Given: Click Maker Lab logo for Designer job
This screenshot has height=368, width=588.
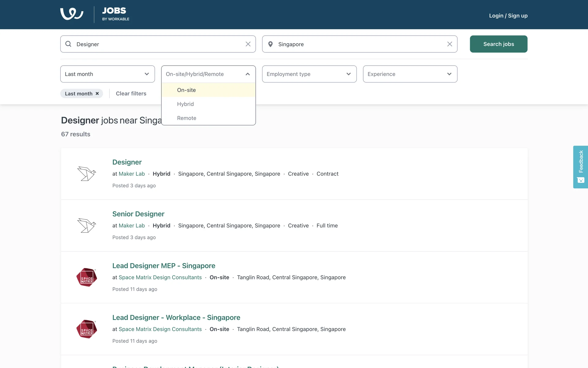Looking at the screenshot, I should click(x=87, y=174).
